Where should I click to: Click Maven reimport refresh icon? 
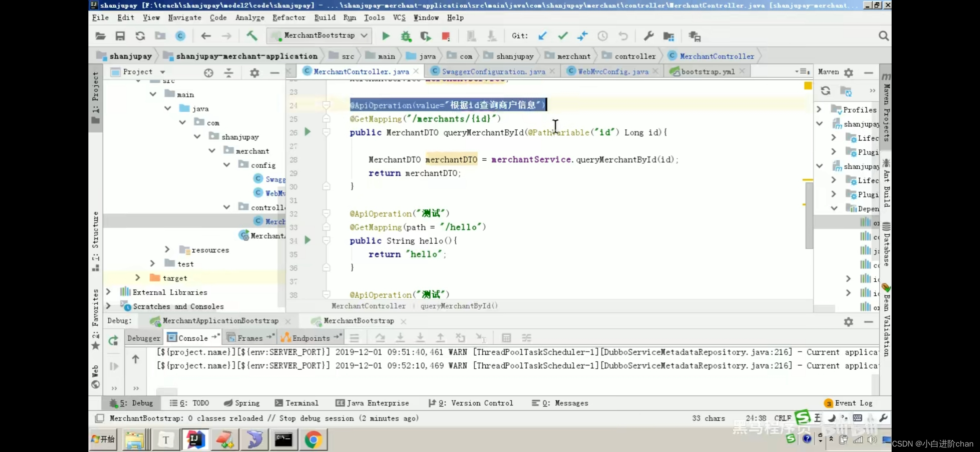point(825,91)
